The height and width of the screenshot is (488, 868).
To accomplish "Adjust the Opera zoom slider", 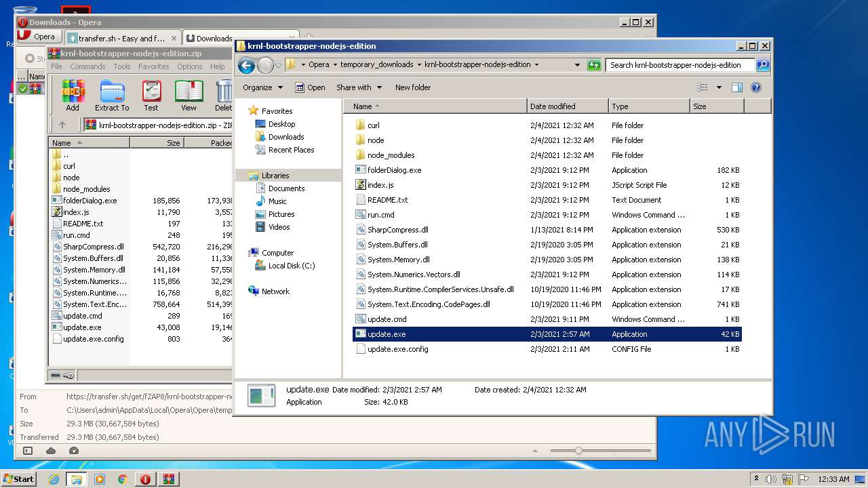I will 578,451.
